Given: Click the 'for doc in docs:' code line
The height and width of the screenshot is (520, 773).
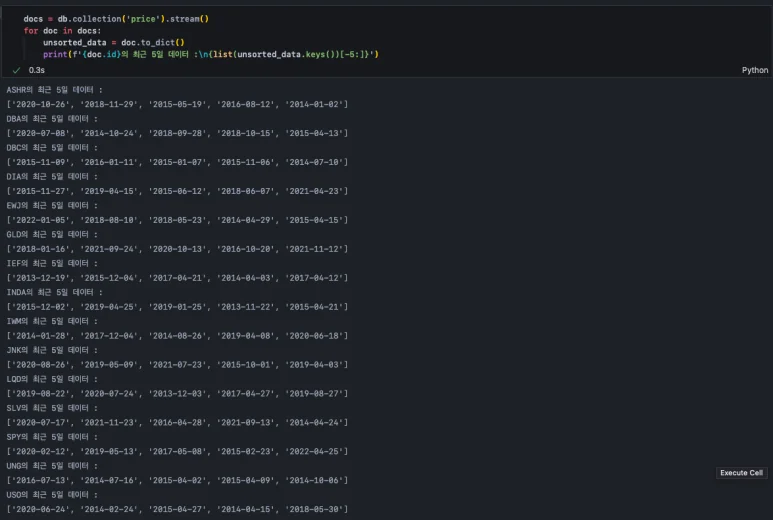Looking at the screenshot, I should (x=62, y=31).
